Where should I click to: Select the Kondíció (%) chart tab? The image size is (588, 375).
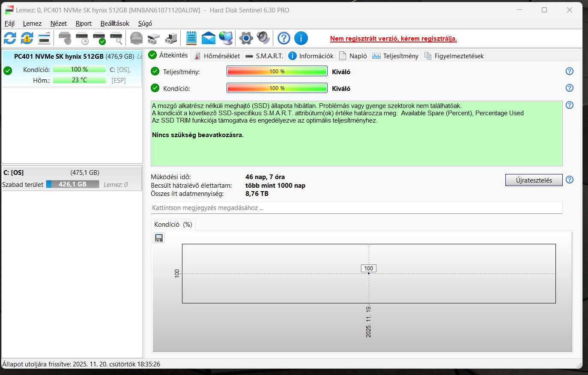[x=173, y=225]
